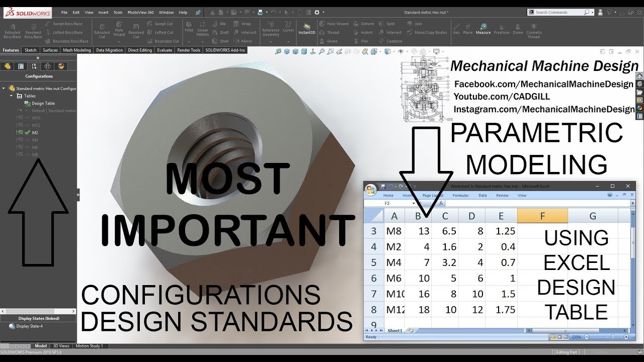Switch to the Motion Study 1 tab
The height and width of the screenshot is (362, 644).
[89, 346]
